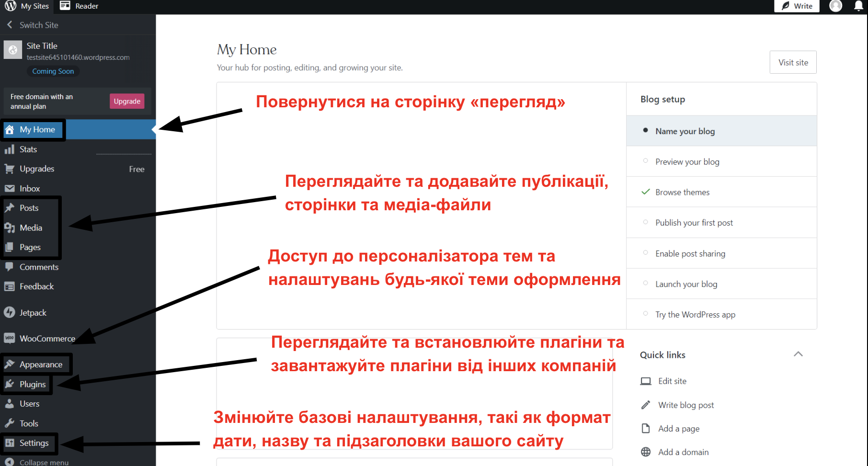Collapse the Quick links section

pos(798,354)
